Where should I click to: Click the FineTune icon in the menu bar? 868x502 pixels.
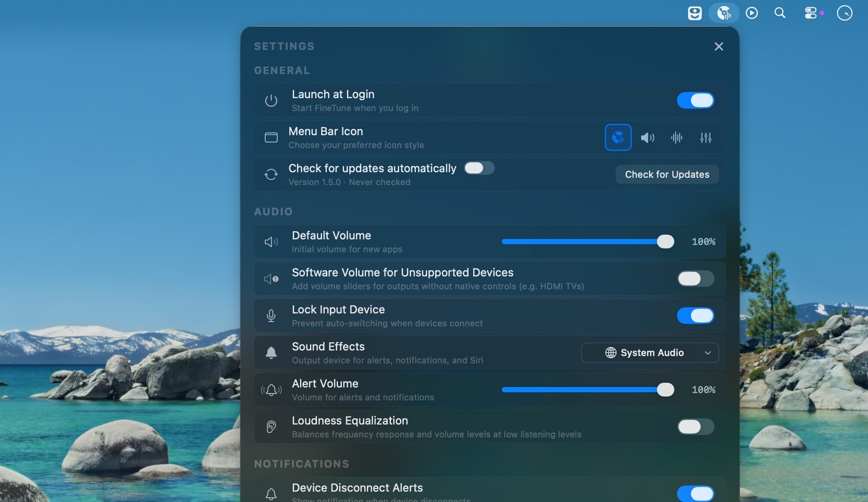point(724,13)
